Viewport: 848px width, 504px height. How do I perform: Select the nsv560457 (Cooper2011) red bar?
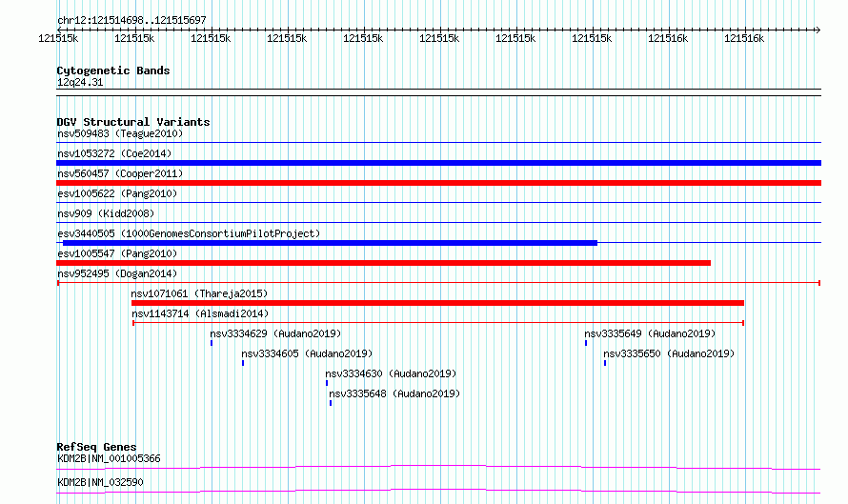tap(438, 183)
